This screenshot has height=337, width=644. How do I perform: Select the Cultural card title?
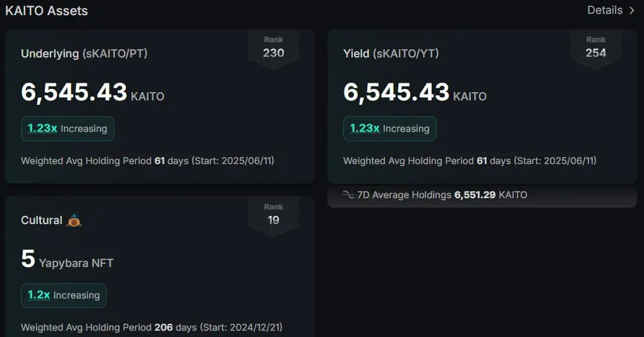coord(42,220)
